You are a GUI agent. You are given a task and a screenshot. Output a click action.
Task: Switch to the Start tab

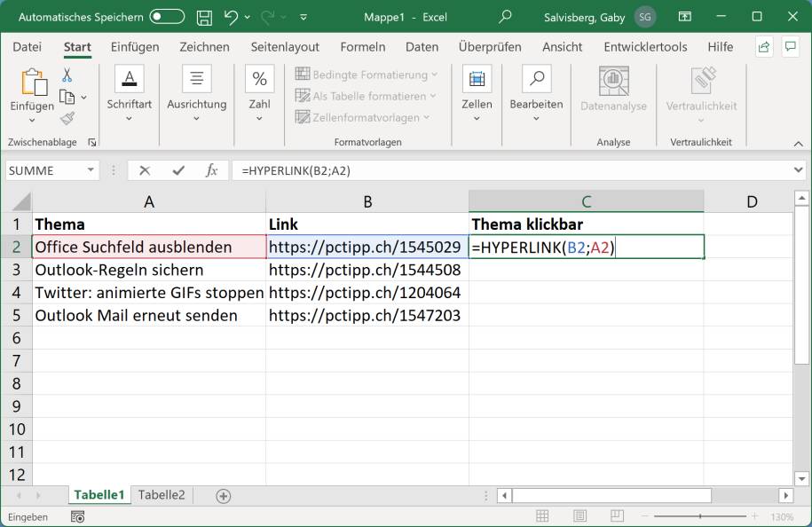[x=77, y=47]
